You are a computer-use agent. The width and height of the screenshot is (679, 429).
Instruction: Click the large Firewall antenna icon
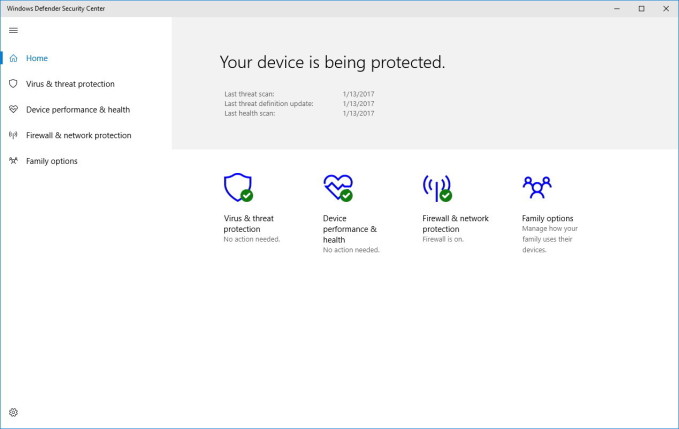coord(437,188)
